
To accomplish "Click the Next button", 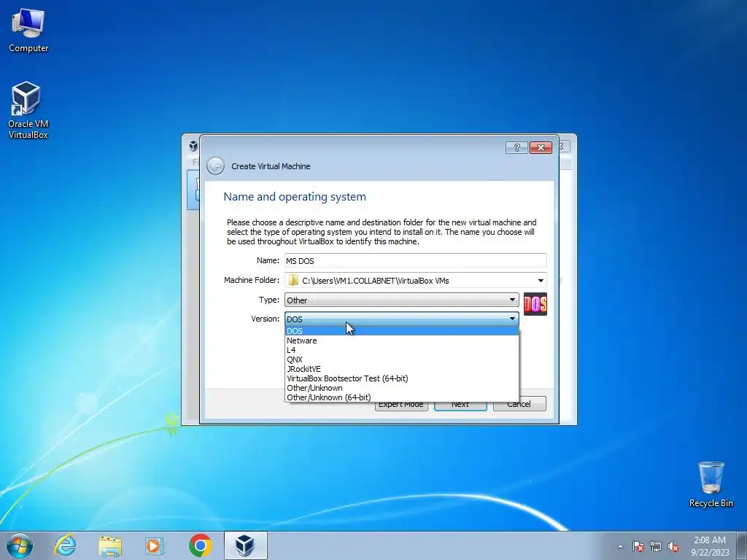I will coord(460,405).
